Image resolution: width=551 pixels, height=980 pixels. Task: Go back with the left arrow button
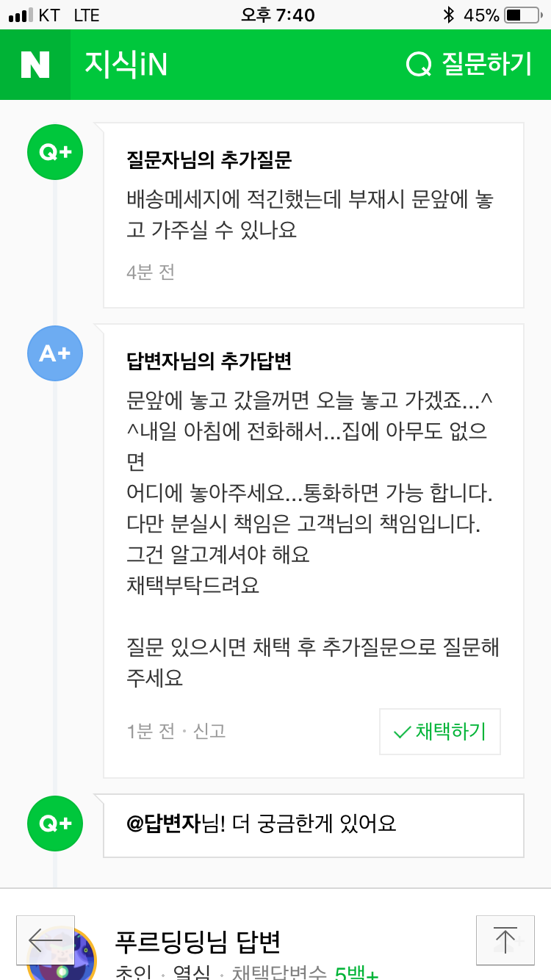coord(46,940)
